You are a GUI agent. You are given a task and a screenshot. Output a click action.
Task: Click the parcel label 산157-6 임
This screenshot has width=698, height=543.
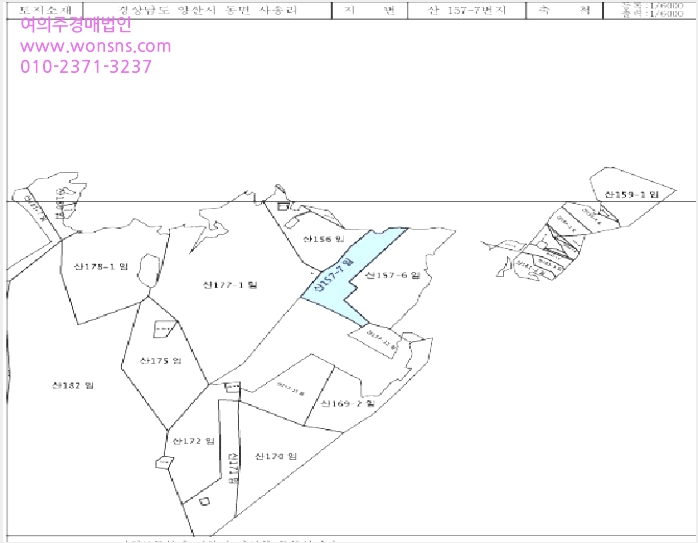pyautogui.click(x=393, y=276)
